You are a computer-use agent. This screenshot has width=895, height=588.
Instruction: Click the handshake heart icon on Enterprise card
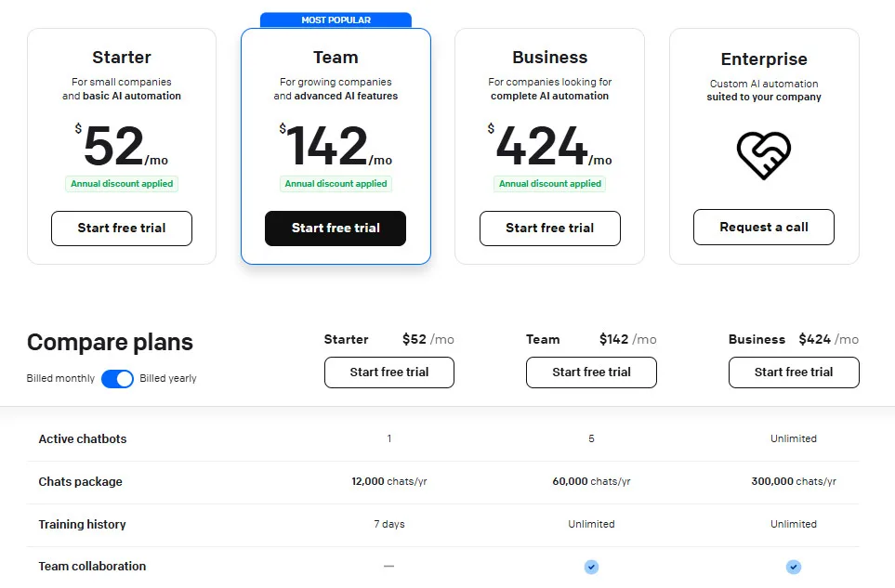click(x=763, y=157)
